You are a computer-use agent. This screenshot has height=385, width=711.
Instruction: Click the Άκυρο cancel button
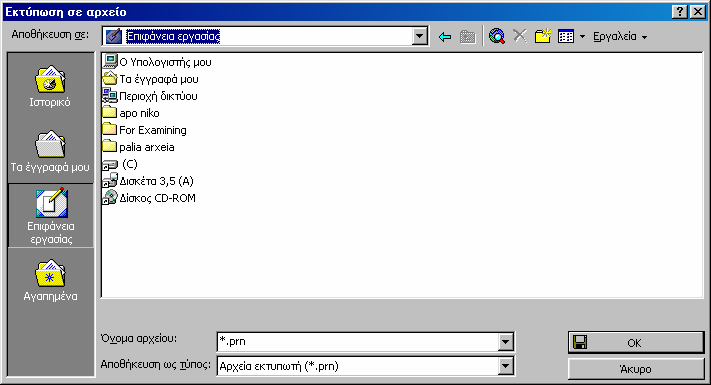[636, 369]
